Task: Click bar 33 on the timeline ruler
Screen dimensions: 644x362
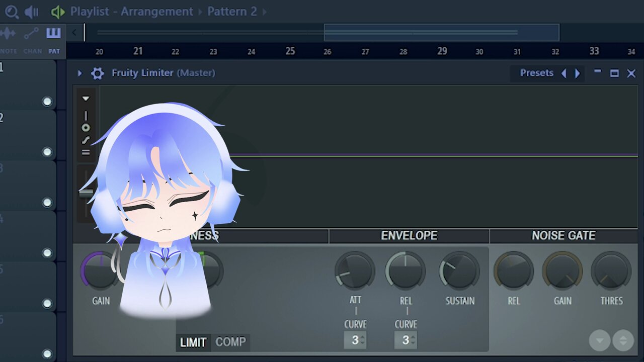Action: click(x=594, y=51)
